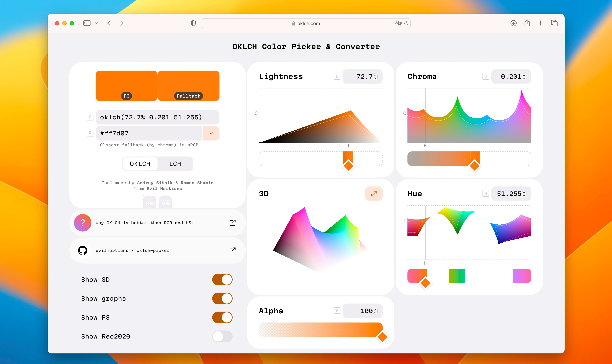Screen dimensions: 612x364
Task: Click the Chroma hue graph
Action: (x=469, y=116)
